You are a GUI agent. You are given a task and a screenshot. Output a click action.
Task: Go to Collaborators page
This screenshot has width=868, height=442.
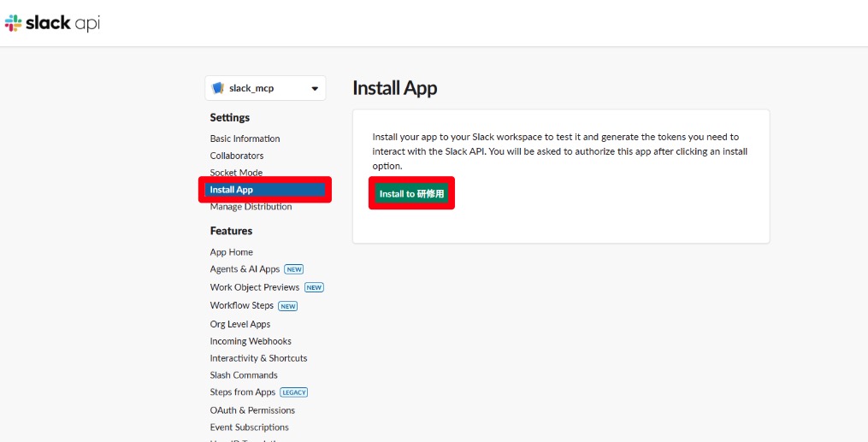237,156
